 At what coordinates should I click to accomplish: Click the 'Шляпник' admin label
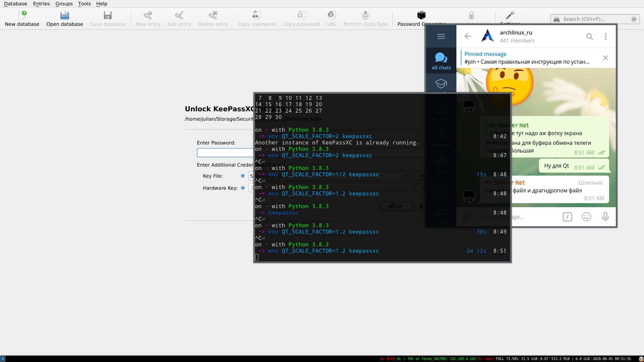click(590, 183)
